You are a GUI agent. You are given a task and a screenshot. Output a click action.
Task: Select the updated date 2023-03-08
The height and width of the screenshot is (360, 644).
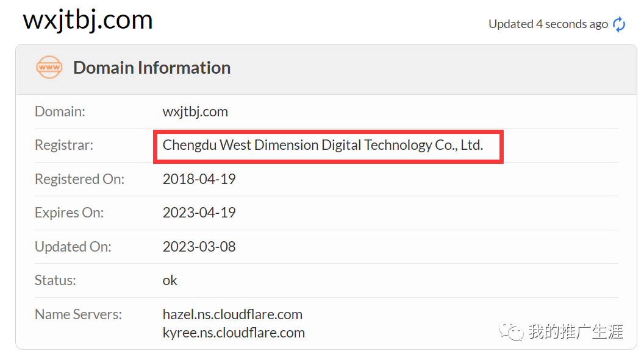199,247
